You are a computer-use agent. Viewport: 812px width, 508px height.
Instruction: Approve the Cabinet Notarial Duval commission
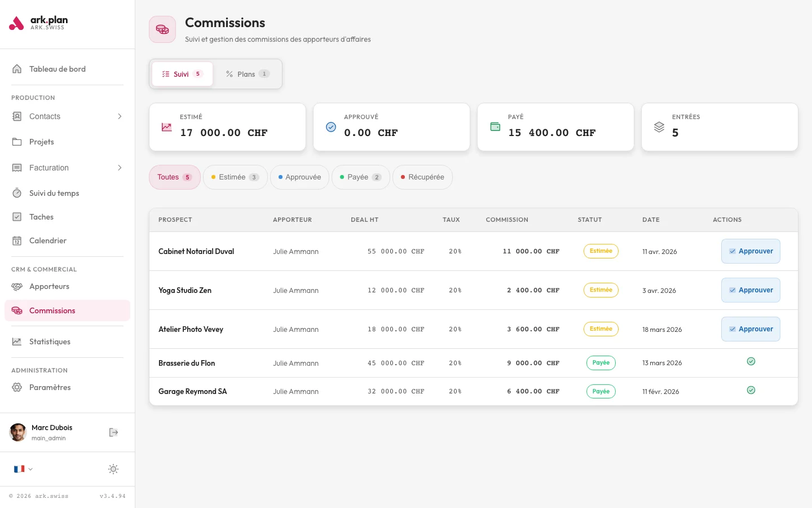(750, 251)
